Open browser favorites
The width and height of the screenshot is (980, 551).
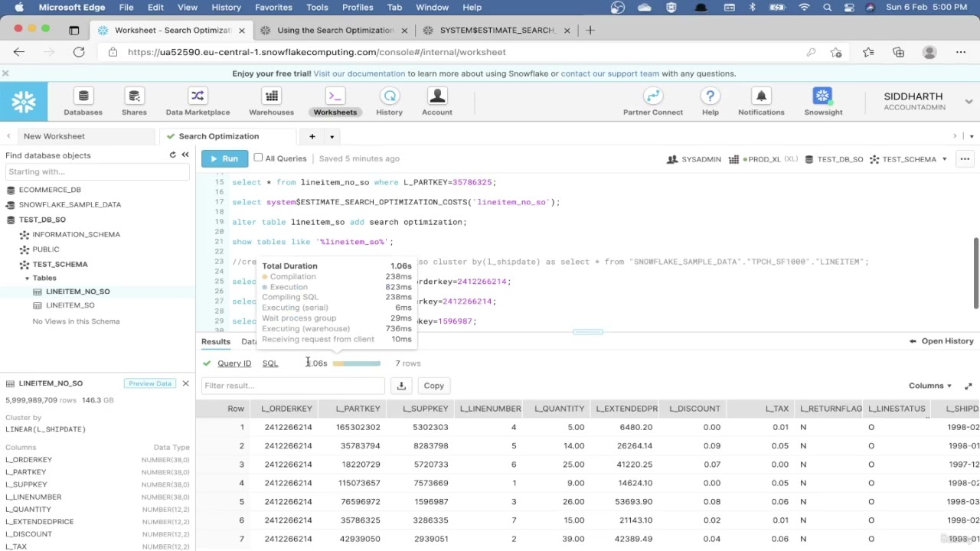(867, 52)
